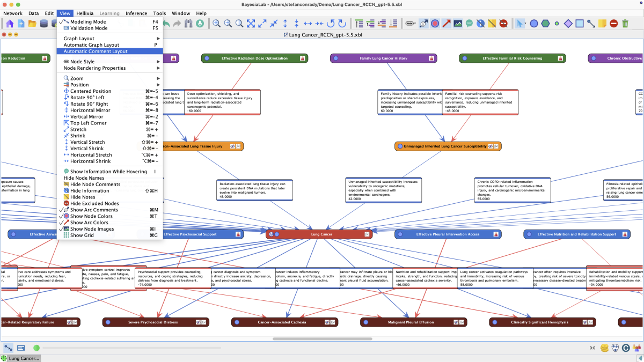This screenshot has width=644, height=362.
Task: Expand Node Rendering Properties submenu
Action: [109, 68]
